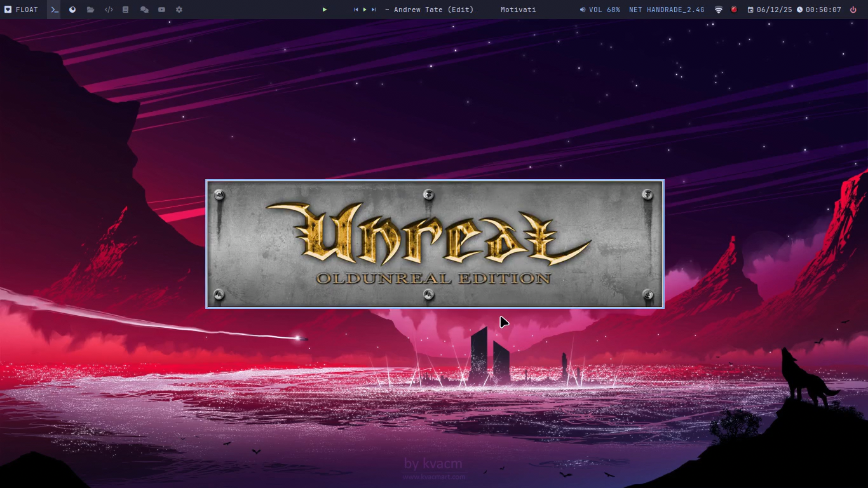The image size is (868, 488).
Task: Click the clock showing 00:50:07
Action: click(x=819, y=10)
